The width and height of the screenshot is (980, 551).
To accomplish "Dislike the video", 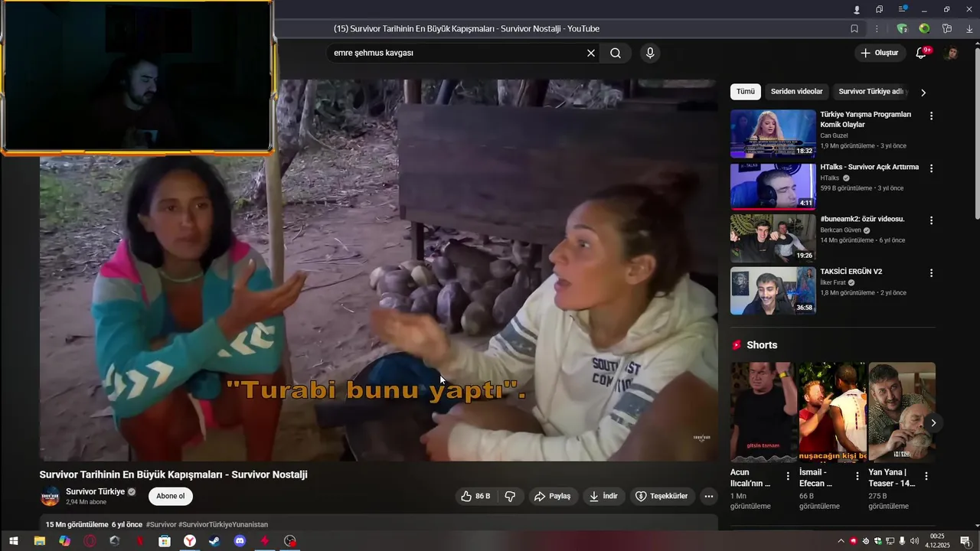I will click(x=510, y=496).
